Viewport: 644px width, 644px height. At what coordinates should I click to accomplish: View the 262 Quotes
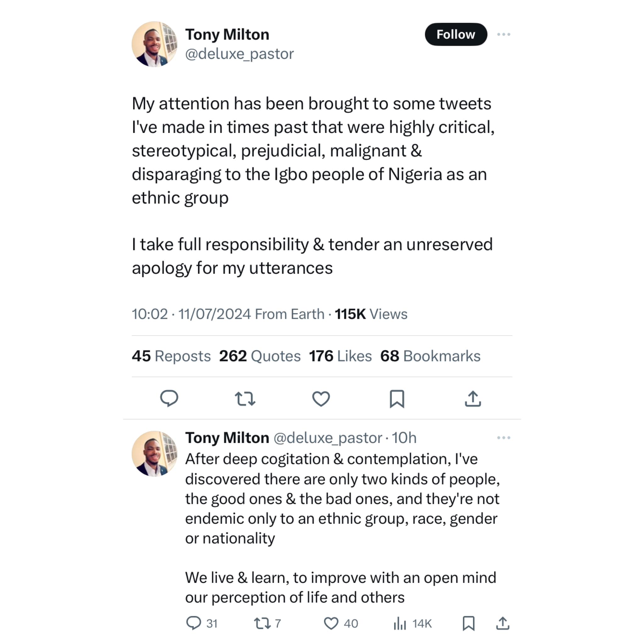(x=260, y=356)
